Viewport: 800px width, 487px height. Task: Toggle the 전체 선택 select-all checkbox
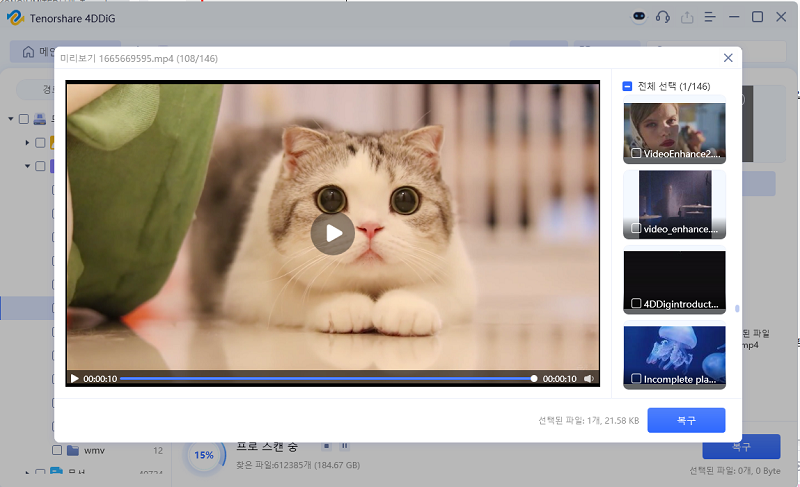[x=628, y=86]
